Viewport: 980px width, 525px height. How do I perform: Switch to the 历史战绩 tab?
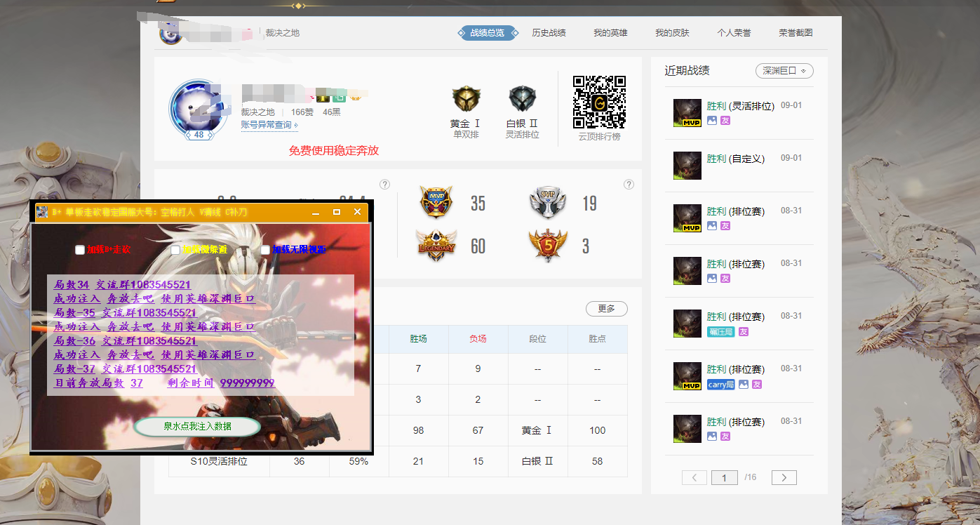[549, 33]
